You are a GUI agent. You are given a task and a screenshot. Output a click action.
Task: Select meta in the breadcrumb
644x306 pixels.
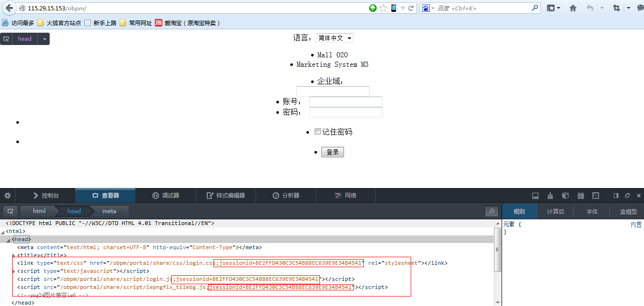pos(109,211)
